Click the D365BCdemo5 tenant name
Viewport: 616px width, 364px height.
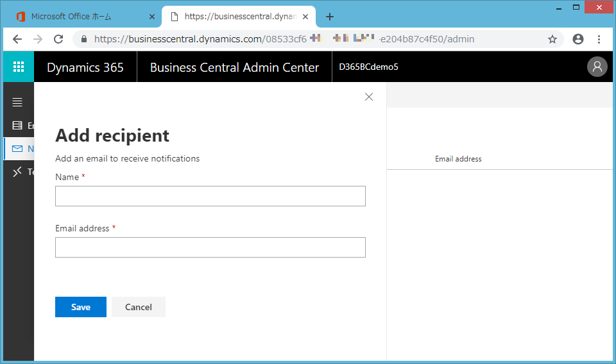click(x=368, y=67)
